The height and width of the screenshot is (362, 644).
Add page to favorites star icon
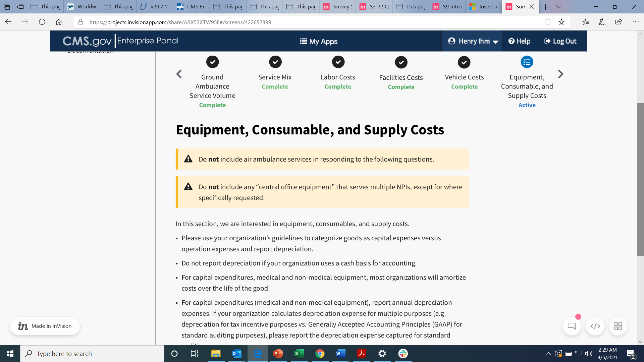(561, 22)
